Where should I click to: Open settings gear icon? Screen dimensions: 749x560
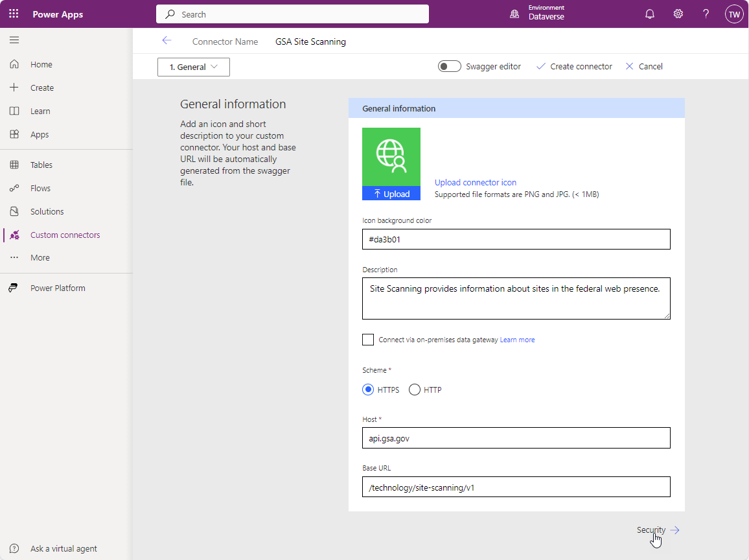(x=678, y=14)
